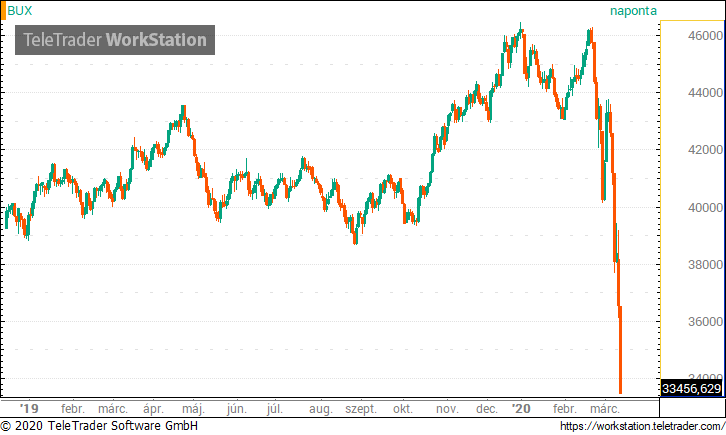Click the nov. month label

pyautogui.click(x=447, y=409)
